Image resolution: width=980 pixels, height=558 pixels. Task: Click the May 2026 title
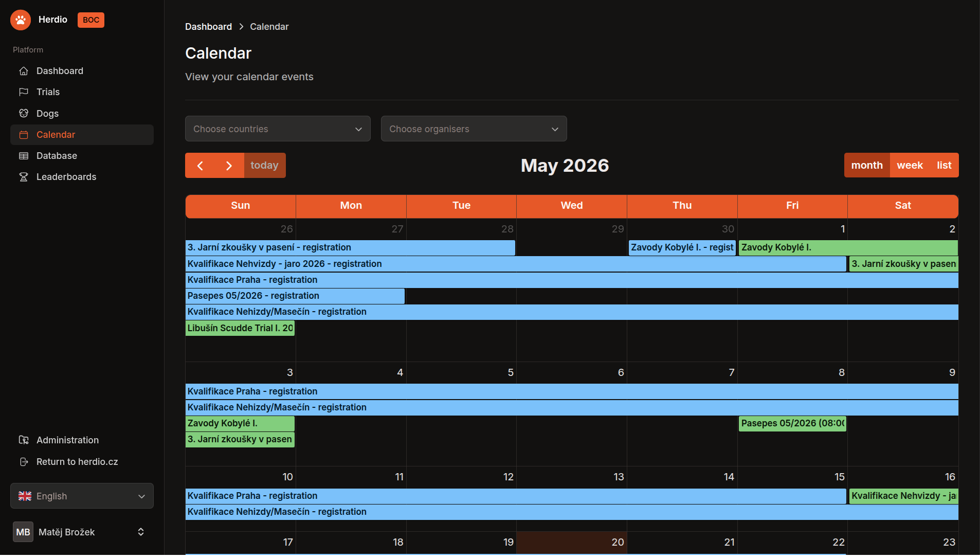565,166
